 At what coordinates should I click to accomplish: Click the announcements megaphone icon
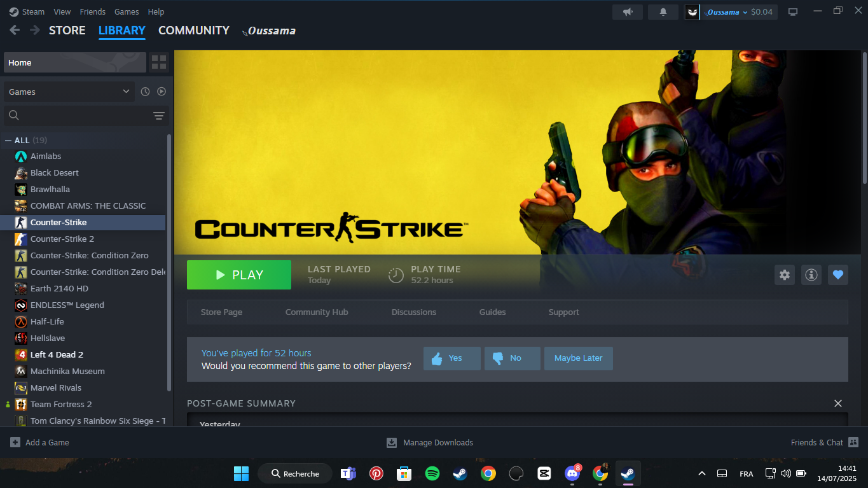628,12
